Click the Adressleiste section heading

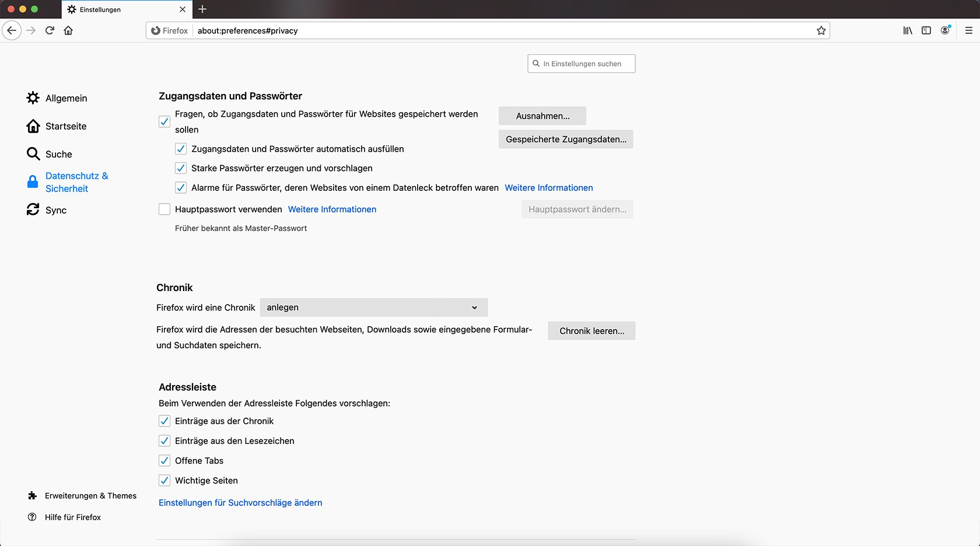coord(187,387)
